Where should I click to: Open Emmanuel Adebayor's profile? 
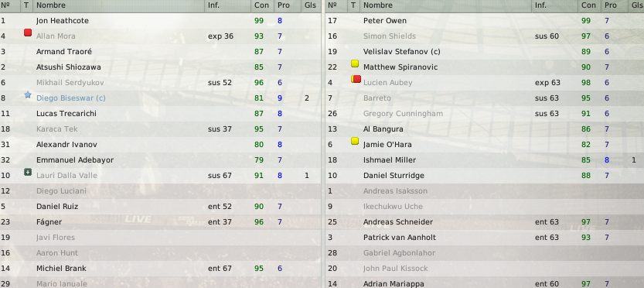[x=75, y=160]
